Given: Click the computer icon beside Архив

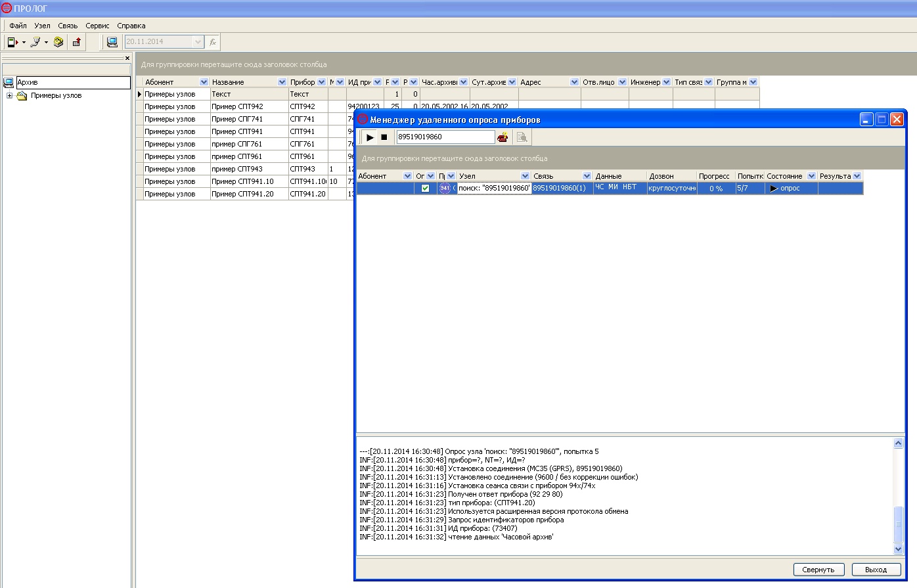Looking at the screenshot, I should point(9,83).
